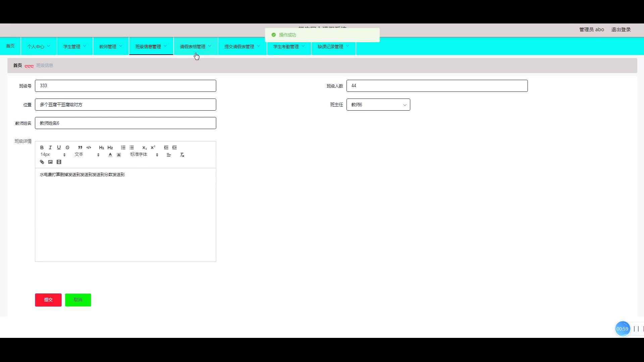Toggle bold formatting in the editor
Viewport: 644px width, 362px height.
tap(42, 147)
